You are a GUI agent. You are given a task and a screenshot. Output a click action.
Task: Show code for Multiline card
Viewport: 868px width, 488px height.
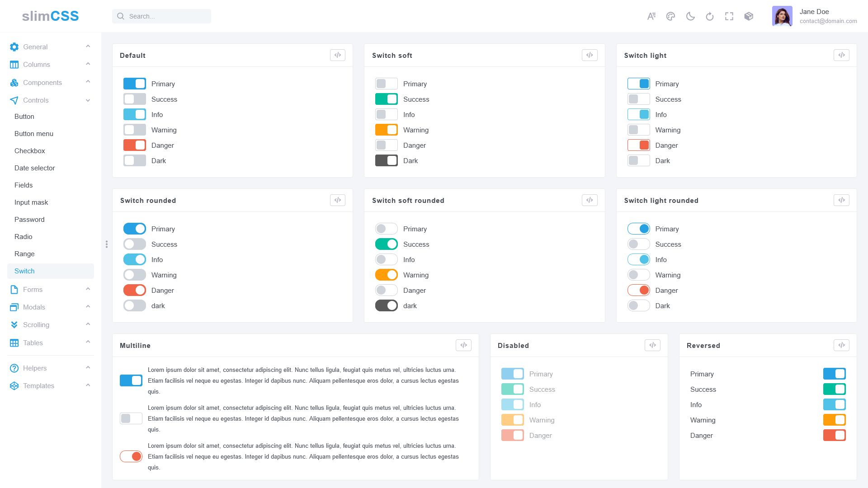point(463,345)
